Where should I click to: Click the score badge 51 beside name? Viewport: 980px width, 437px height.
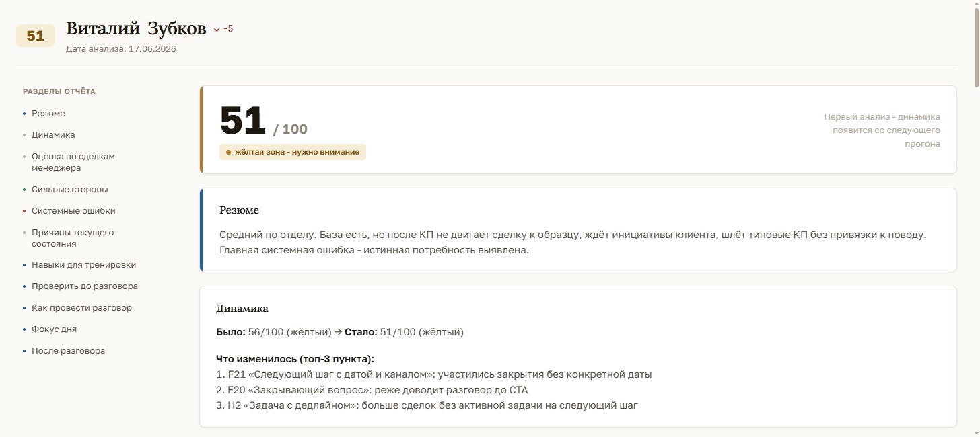coord(36,36)
